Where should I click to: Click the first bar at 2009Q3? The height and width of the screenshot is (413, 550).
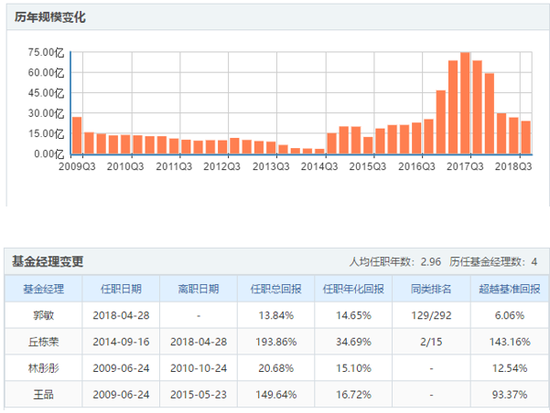coord(77,135)
